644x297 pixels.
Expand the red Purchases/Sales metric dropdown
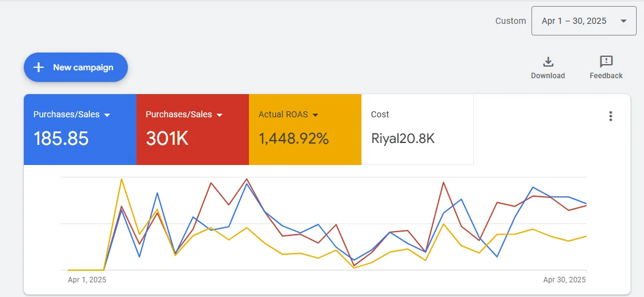(x=220, y=116)
